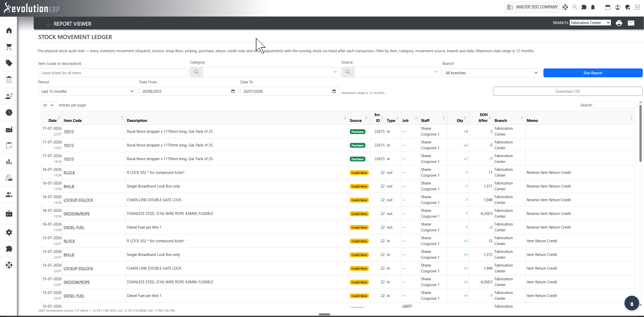Click the table Search input box
Screen dimensions: 644x317
tap(615, 105)
